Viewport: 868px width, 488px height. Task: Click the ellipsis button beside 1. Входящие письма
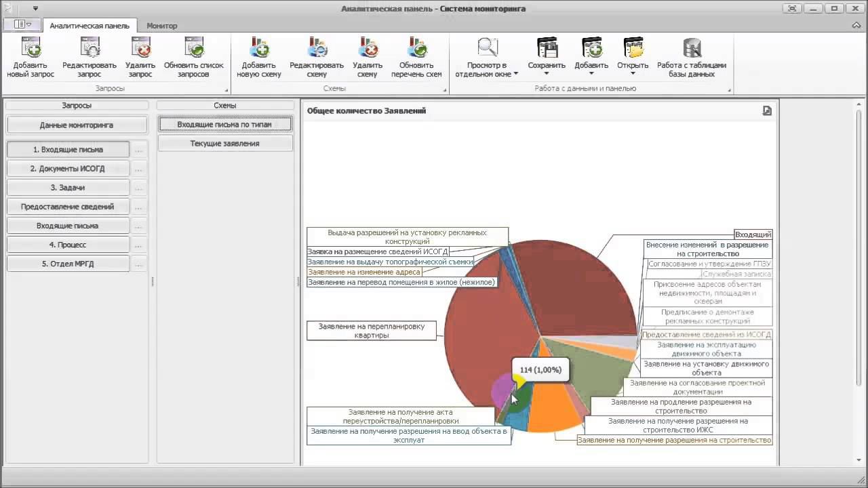click(x=139, y=150)
